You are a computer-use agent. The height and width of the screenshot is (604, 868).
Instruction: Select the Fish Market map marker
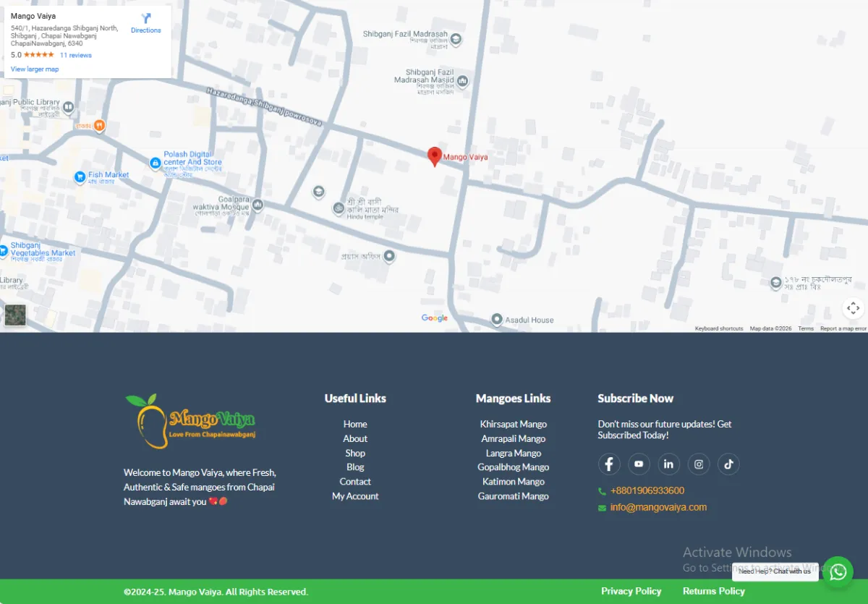point(80,176)
